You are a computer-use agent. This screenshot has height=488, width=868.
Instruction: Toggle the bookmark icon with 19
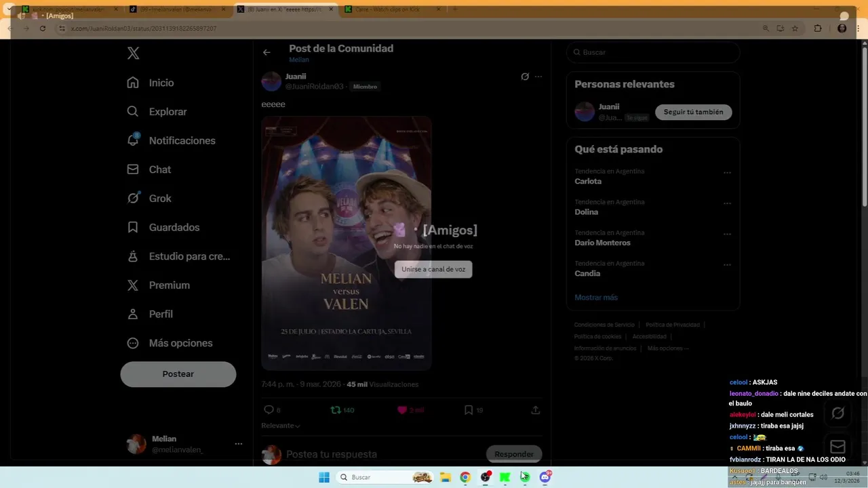(x=468, y=410)
